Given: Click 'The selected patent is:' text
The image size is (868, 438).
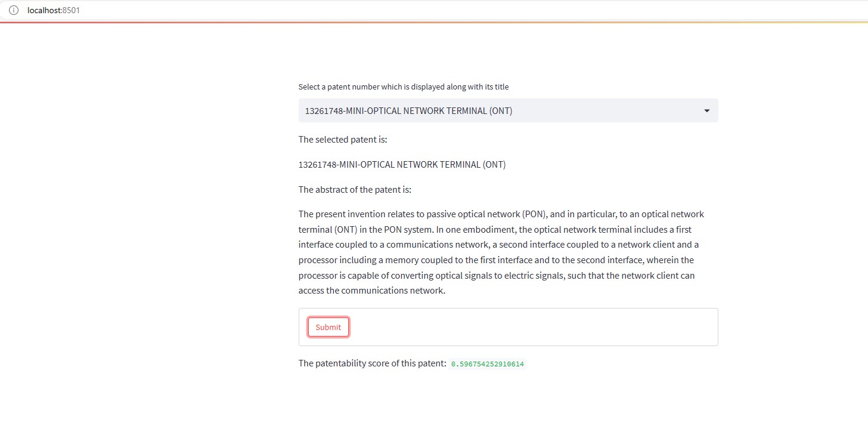Looking at the screenshot, I should point(343,140).
